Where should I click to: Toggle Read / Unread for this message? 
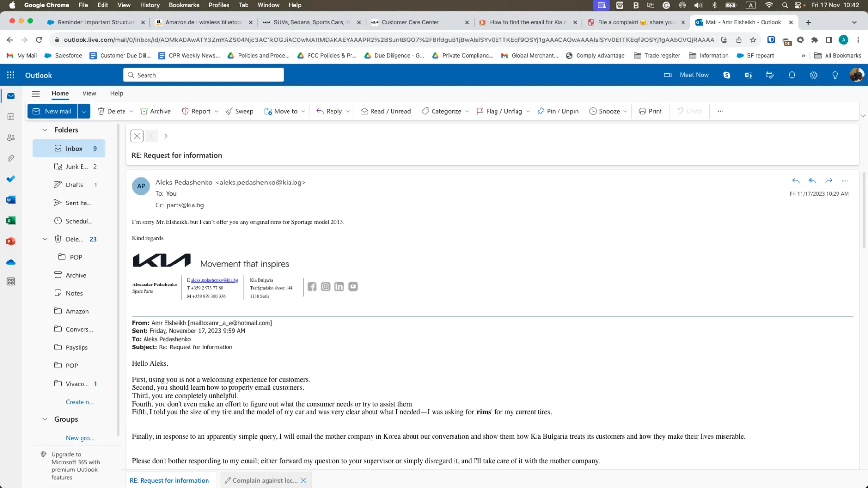385,111
